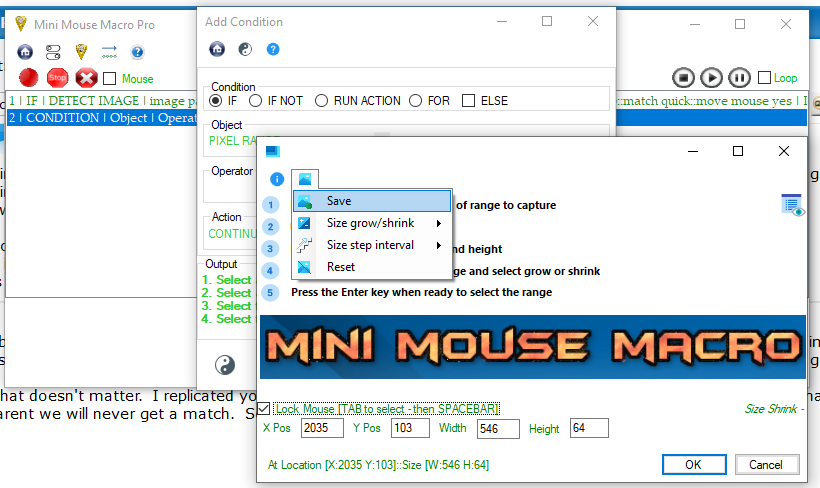Click step 4 circle icon
820x488 pixels.
[x=270, y=270]
